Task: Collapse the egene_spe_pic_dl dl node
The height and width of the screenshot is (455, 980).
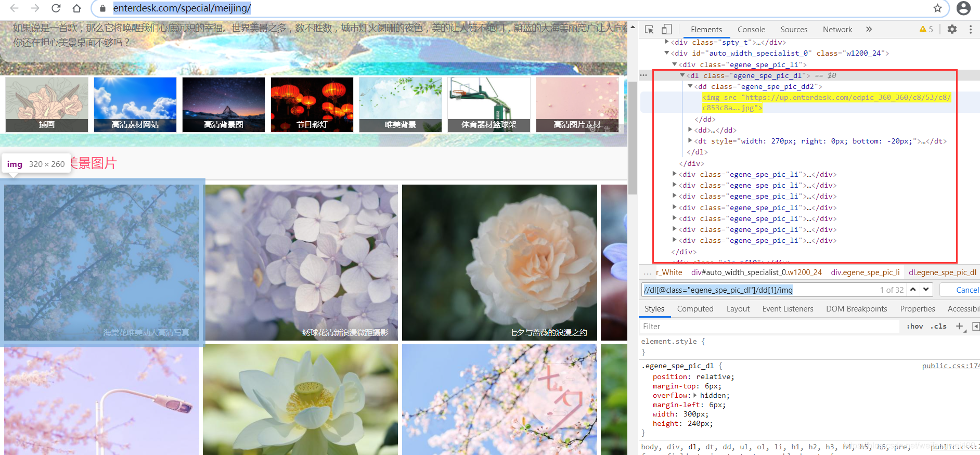Action: pyautogui.click(x=682, y=75)
